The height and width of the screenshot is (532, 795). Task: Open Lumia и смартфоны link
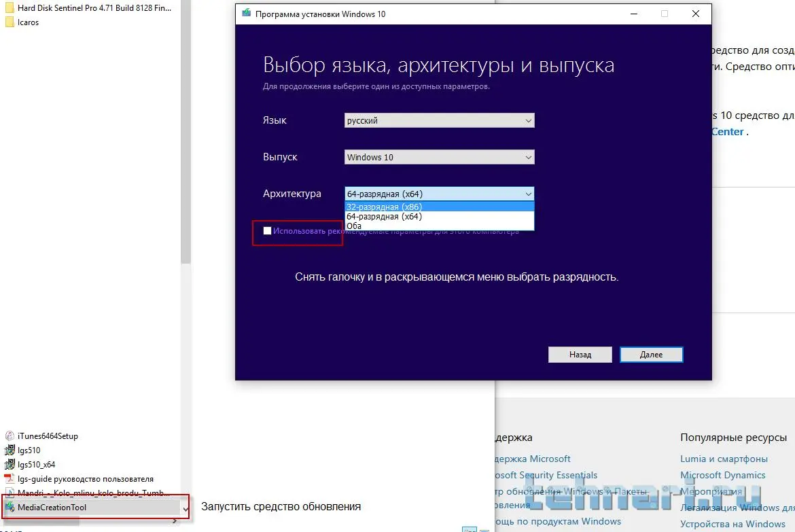[724, 459]
